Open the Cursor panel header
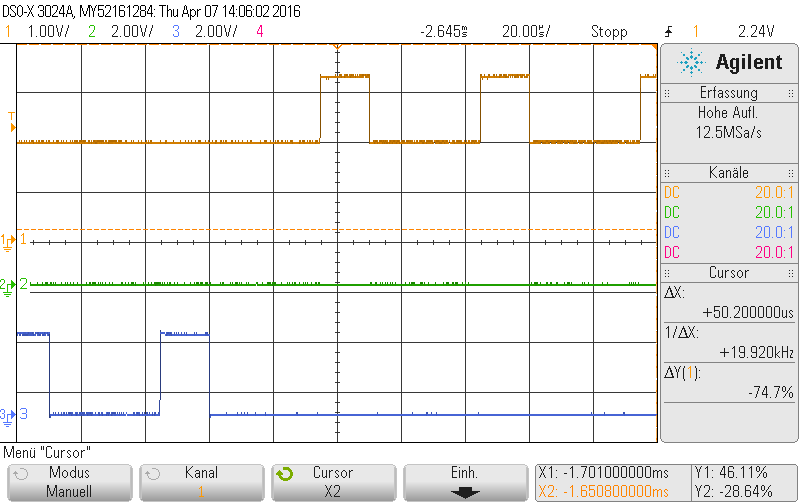This screenshot has width=800, height=503. tap(729, 273)
